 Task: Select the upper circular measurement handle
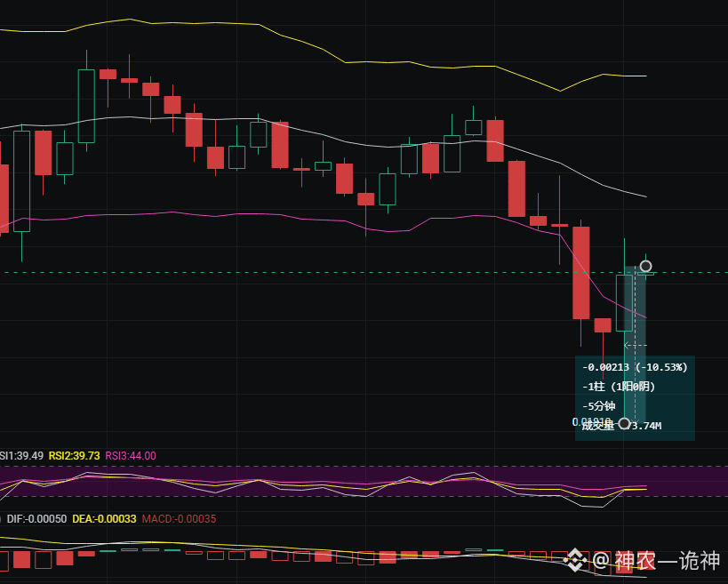click(646, 266)
